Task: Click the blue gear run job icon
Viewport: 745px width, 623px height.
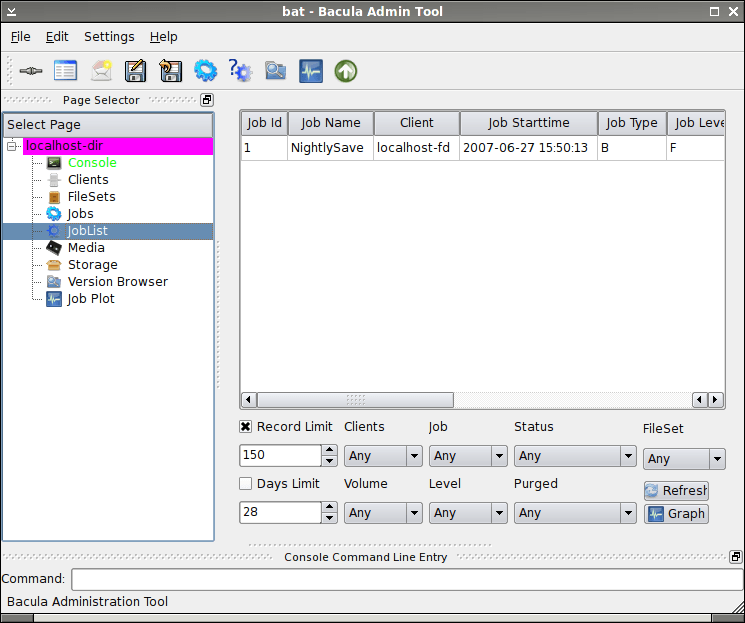Action: pyautogui.click(x=205, y=71)
